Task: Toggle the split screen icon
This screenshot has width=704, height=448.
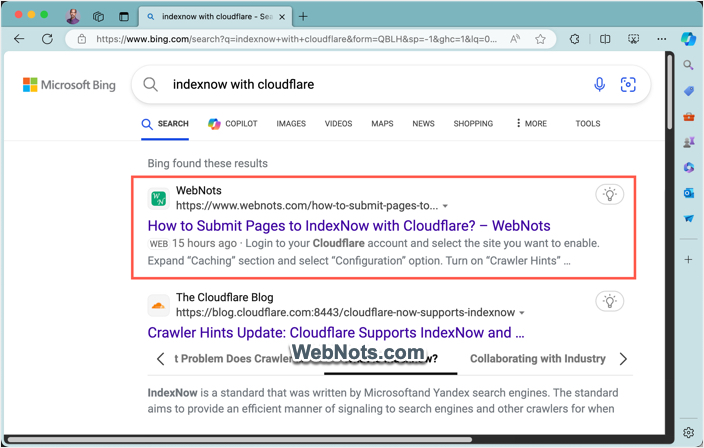Action: (x=605, y=39)
